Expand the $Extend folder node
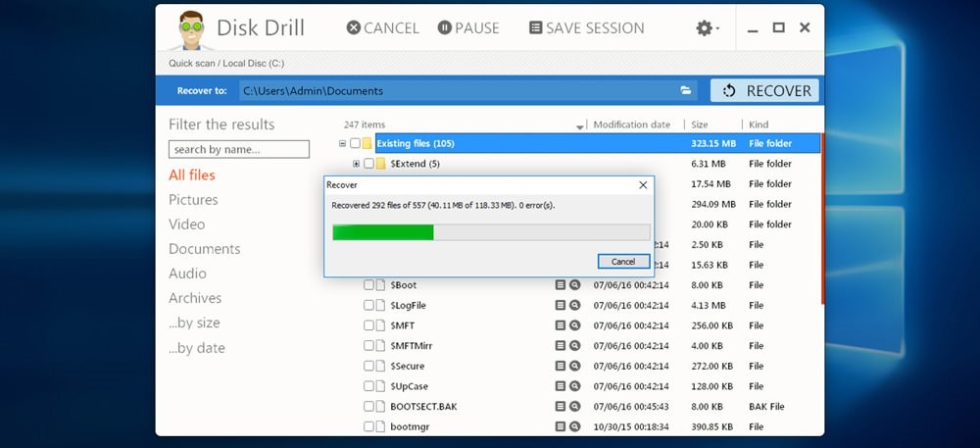Image resolution: width=980 pixels, height=448 pixels. 356,164
